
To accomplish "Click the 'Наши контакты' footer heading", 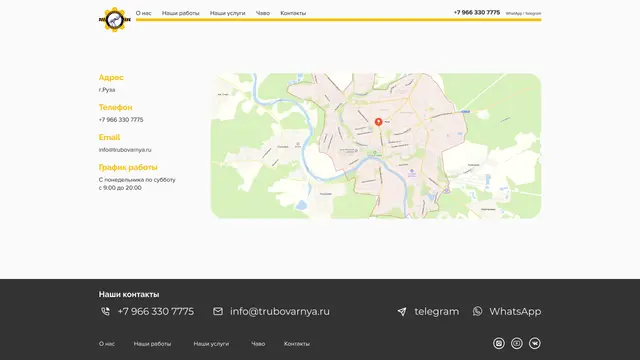I will pos(129,294).
